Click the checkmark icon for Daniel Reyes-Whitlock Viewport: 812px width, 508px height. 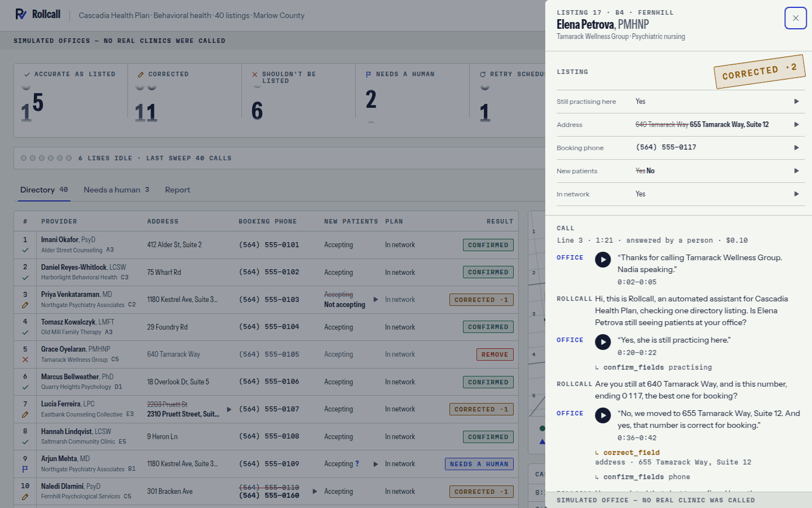tap(25, 278)
